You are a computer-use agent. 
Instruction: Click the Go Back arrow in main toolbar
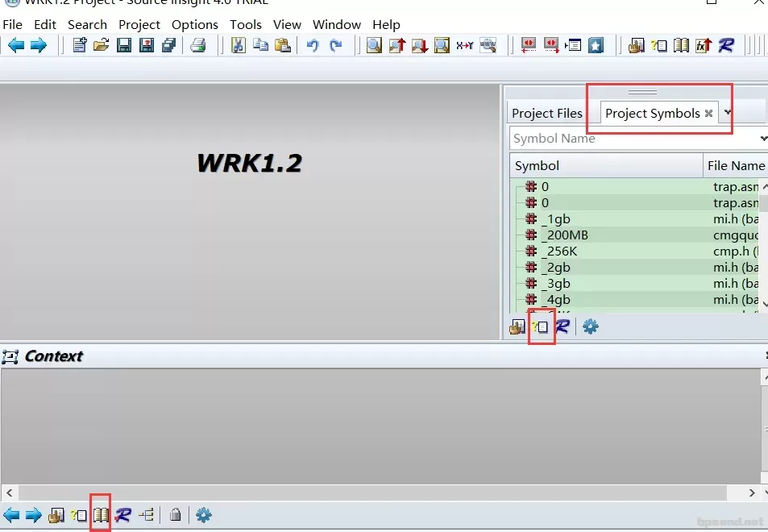click(16, 46)
